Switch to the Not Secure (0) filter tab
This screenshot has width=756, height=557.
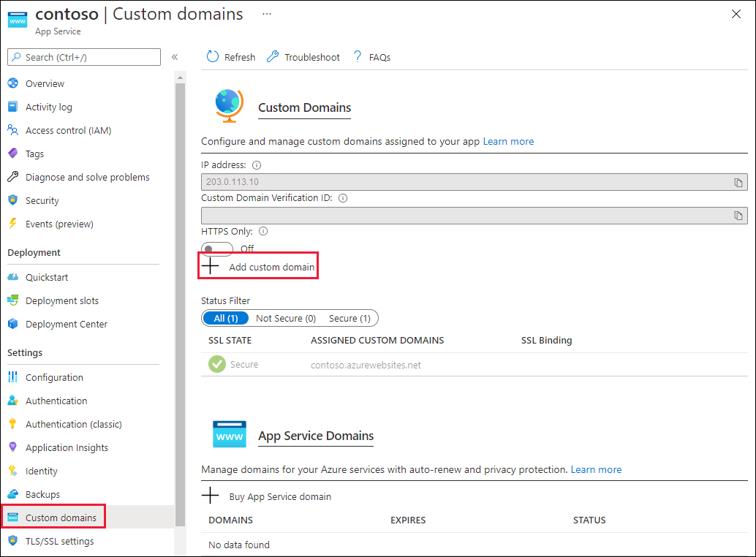point(285,318)
